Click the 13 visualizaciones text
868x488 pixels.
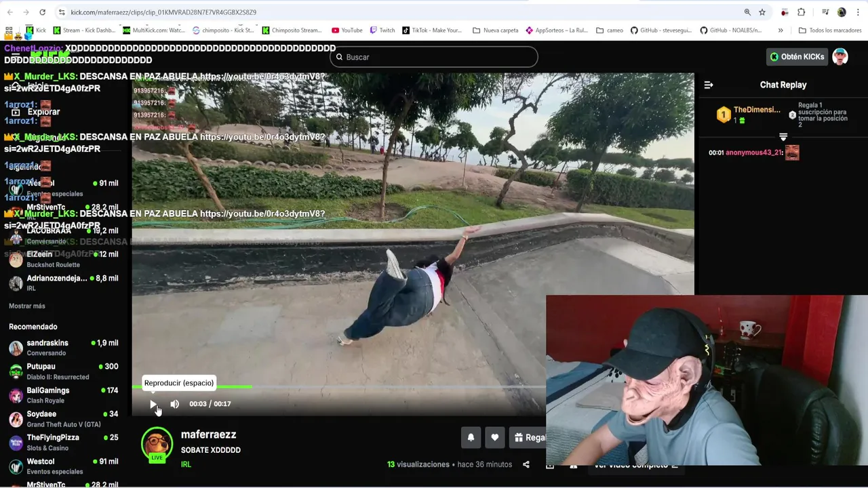[x=418, y=464]
